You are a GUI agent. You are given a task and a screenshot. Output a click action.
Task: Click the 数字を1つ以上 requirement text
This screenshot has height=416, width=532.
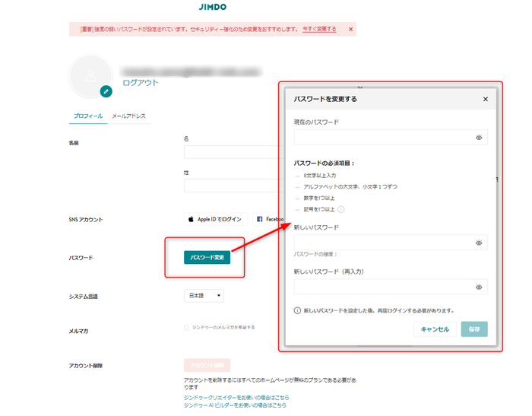coord(319,198)
